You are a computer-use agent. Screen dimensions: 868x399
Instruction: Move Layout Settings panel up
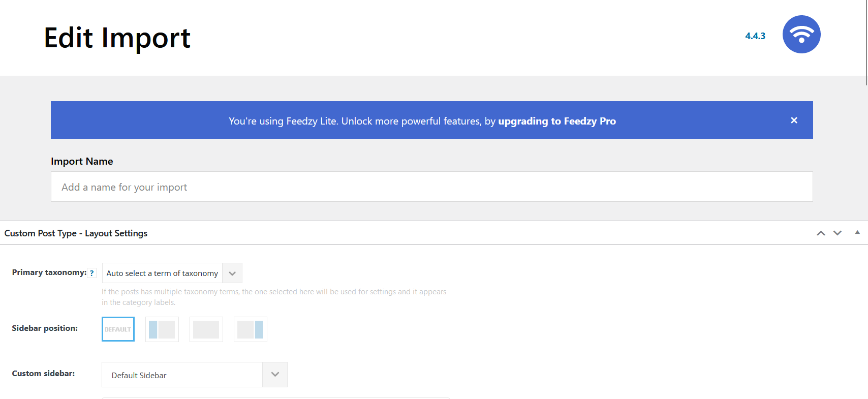click(821, 233)
